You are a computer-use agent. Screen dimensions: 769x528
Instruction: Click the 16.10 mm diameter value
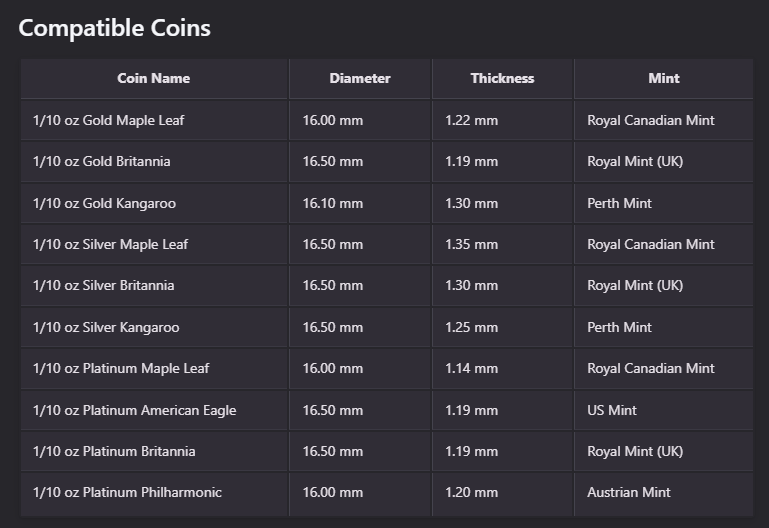click(x=333, y=203)
